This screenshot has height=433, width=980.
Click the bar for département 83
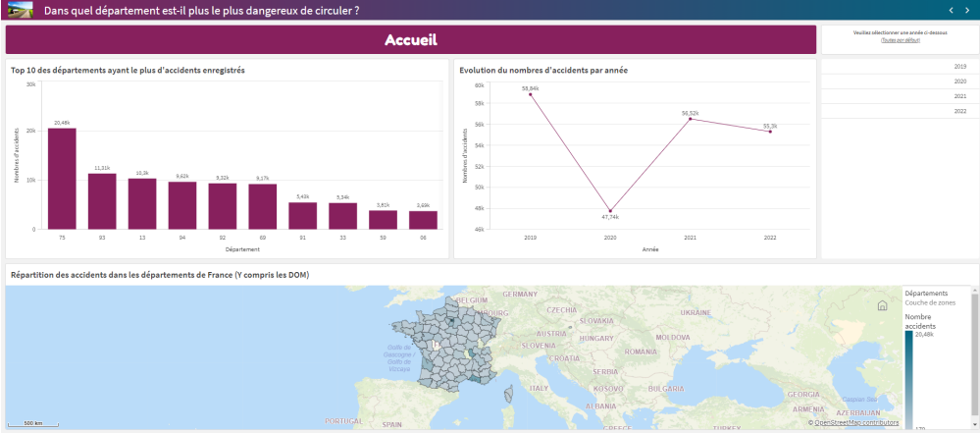point(102,201)
